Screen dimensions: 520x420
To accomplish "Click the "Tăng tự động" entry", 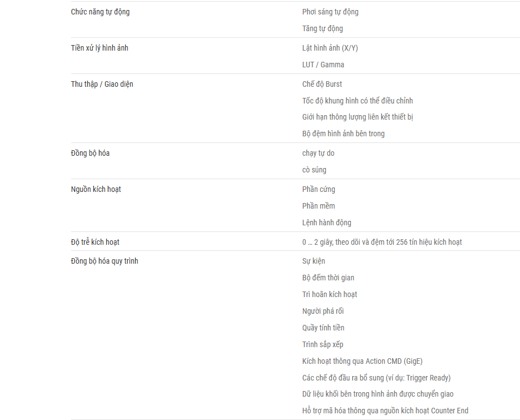I will [323, 28].
